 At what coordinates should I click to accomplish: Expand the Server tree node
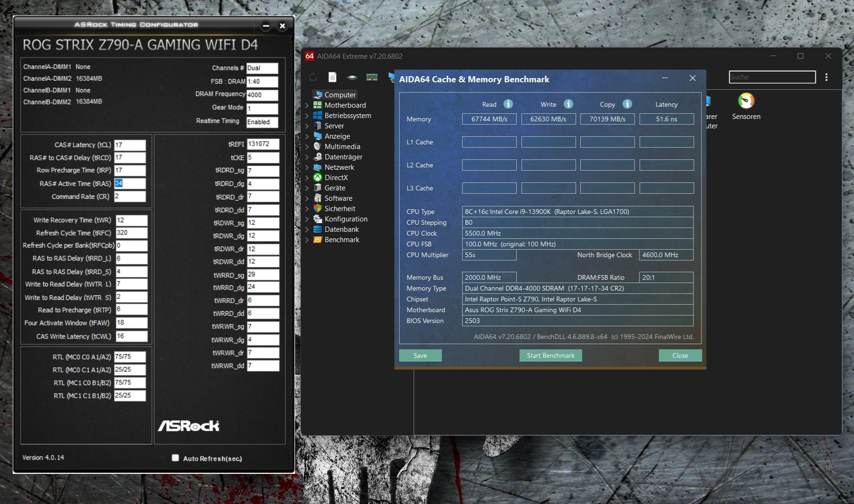click(x=307, y=126)
